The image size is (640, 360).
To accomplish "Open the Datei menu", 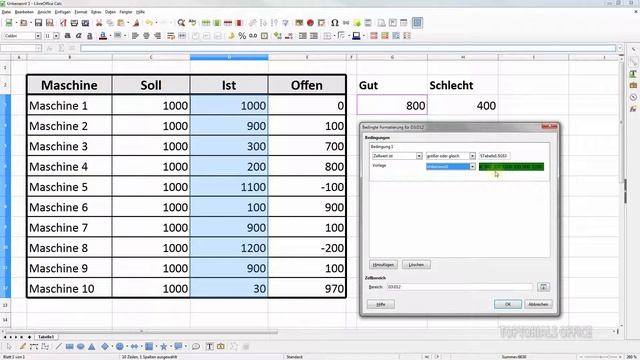I will [6, 12].
